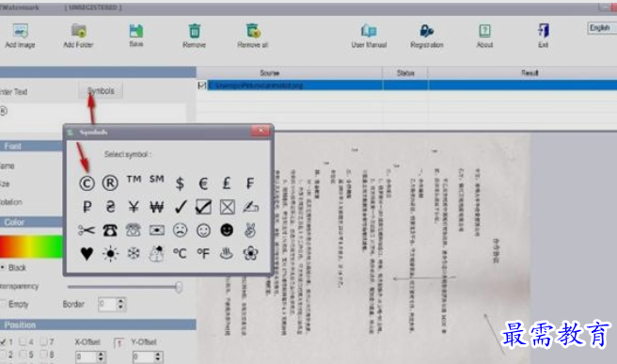This screenshot has width=617, height=364.
Task: Click the Status column header
Action: tap(404, 72)
